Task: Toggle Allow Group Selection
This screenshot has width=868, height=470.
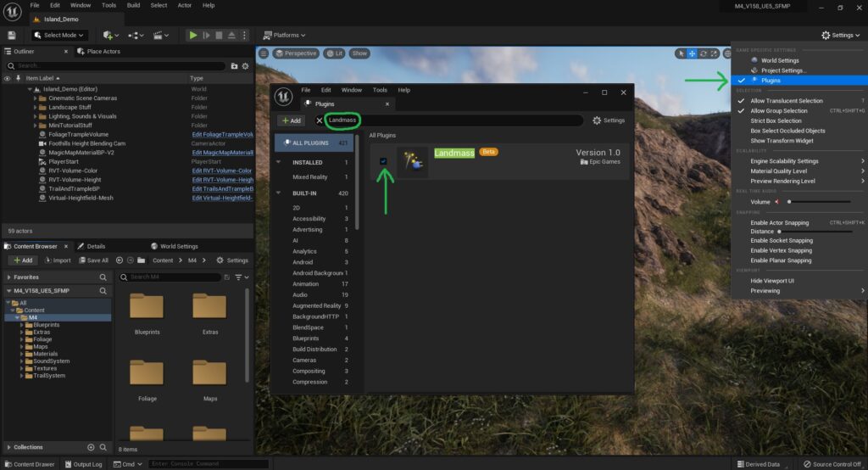Action: 779,111
